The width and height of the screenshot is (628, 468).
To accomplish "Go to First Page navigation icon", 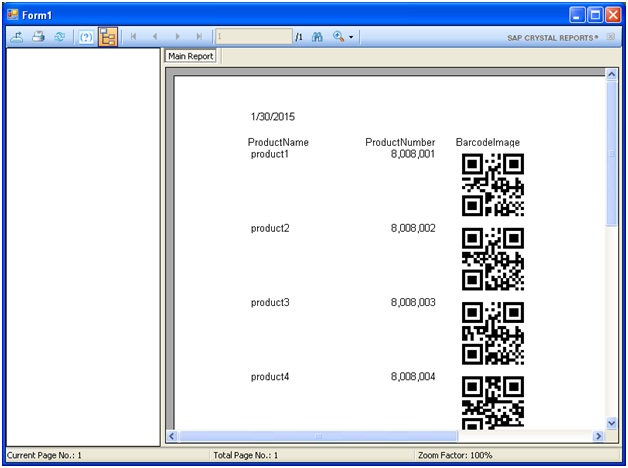I will coord(133,37).
